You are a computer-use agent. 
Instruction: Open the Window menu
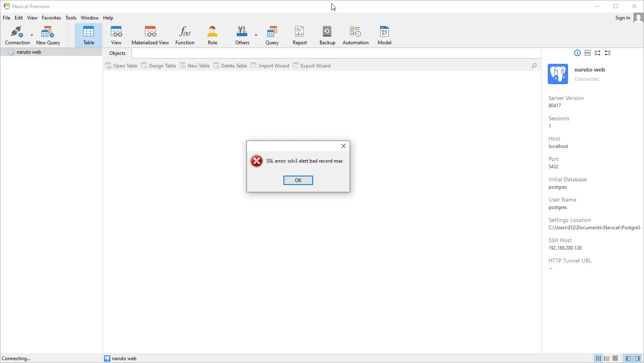pyautogui.click(x=90, y=18)
